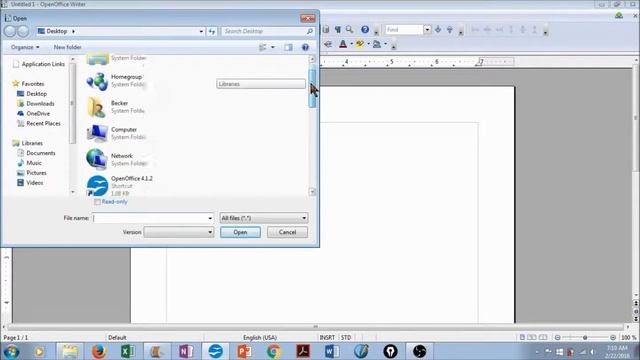This screenshot has height=360, width=640.
Task: Refresh the Desktop folder listing
Action: tap(212, 31)
